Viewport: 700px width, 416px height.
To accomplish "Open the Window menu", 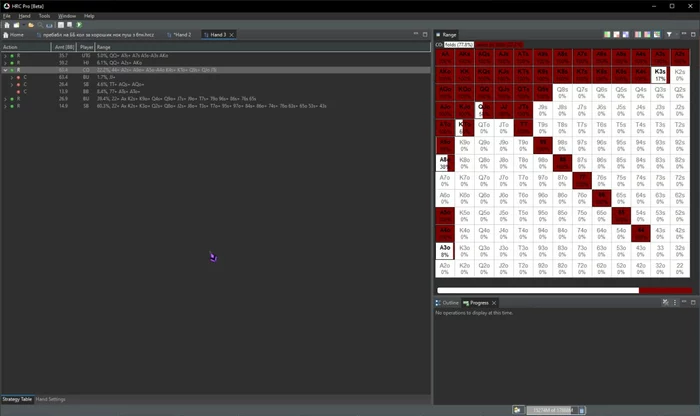I will pos(67,16).
